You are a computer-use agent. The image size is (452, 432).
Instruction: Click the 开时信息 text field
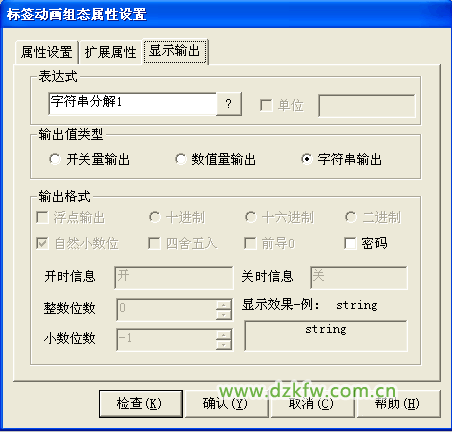click(x=174, y=277)
